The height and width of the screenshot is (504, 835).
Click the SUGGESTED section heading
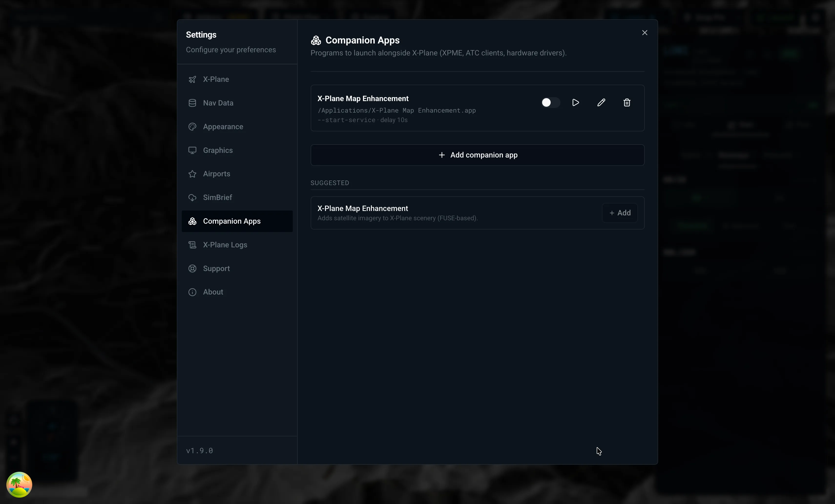point(330,183)
